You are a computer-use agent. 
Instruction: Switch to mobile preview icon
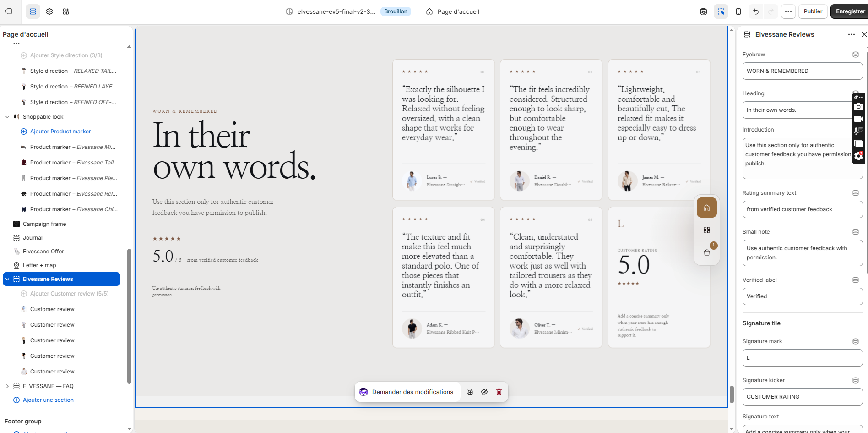[738, 11]
